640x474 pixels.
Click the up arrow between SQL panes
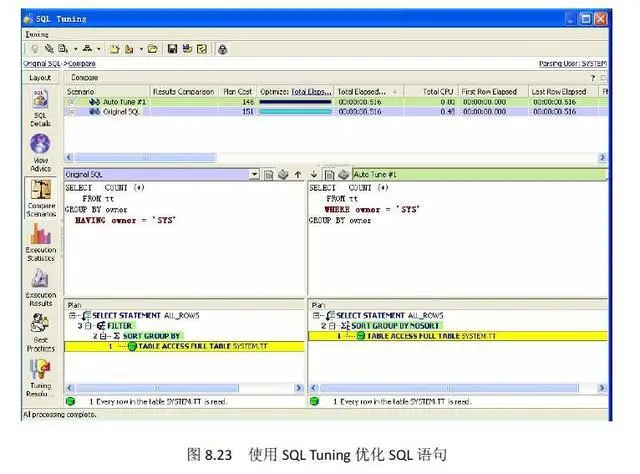click(298, 175)
